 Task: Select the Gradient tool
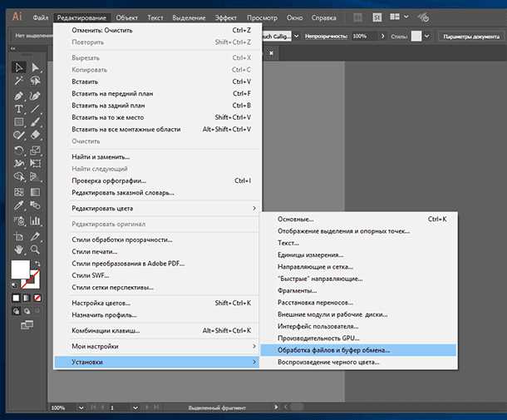[35, 192]
